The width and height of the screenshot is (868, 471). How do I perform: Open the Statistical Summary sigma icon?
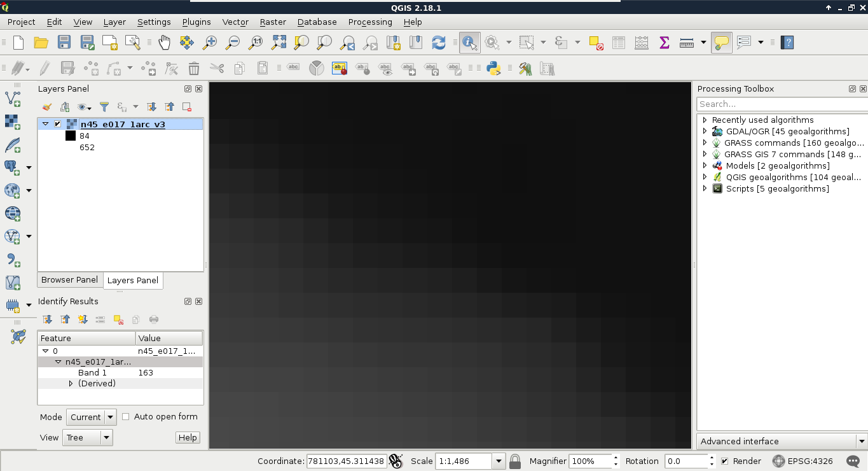coord(665,43)
